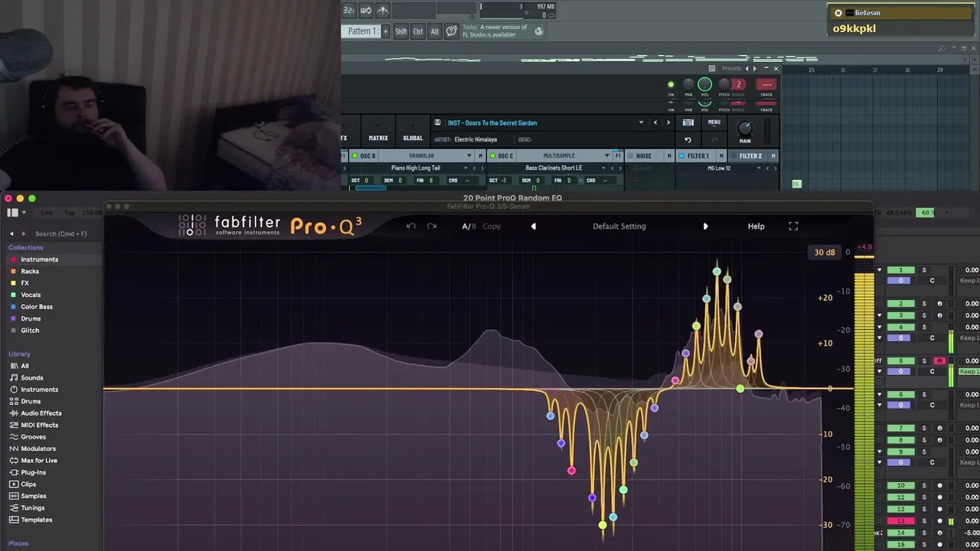This screenshot has height=551, width=980.
Task: Open Clips category in Library
Action: pos(28,484)
